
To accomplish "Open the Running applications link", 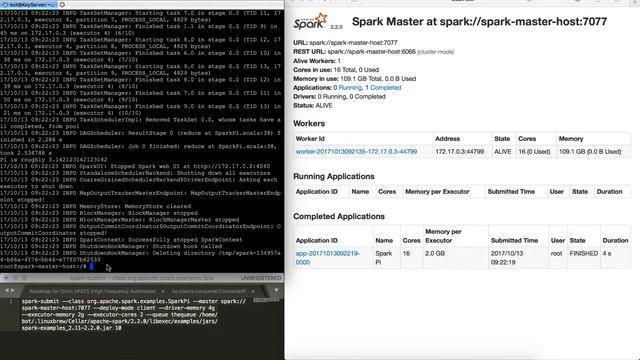I will [350, 88].
